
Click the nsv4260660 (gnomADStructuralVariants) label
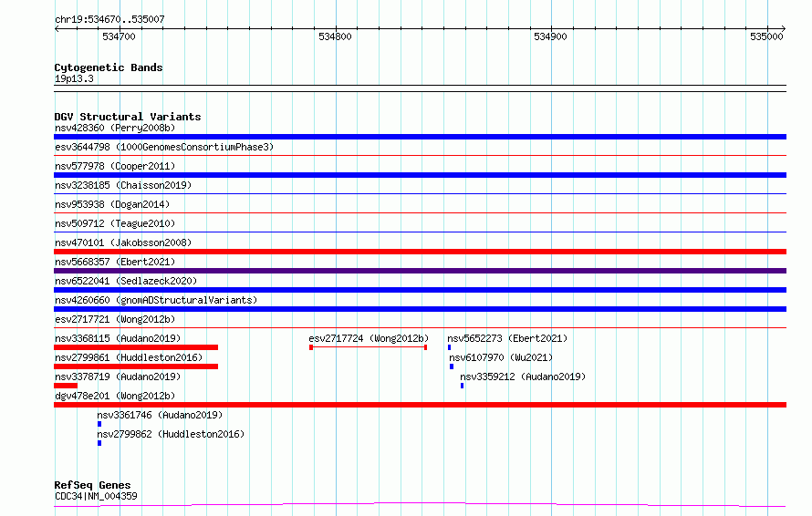click(156, 300)
